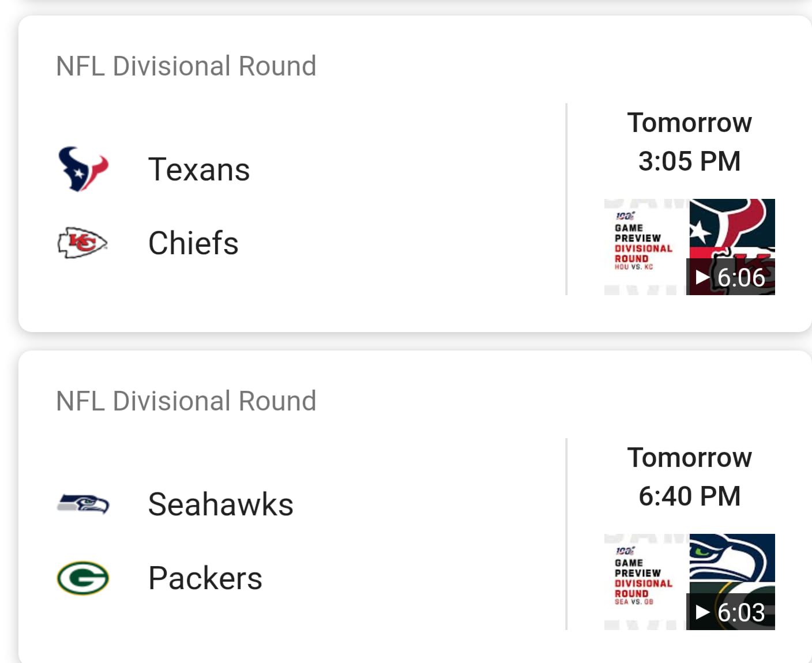812x663 pixels.
Task: Click the Green Bay Packers G logo
Action: [x=83, y=578]
